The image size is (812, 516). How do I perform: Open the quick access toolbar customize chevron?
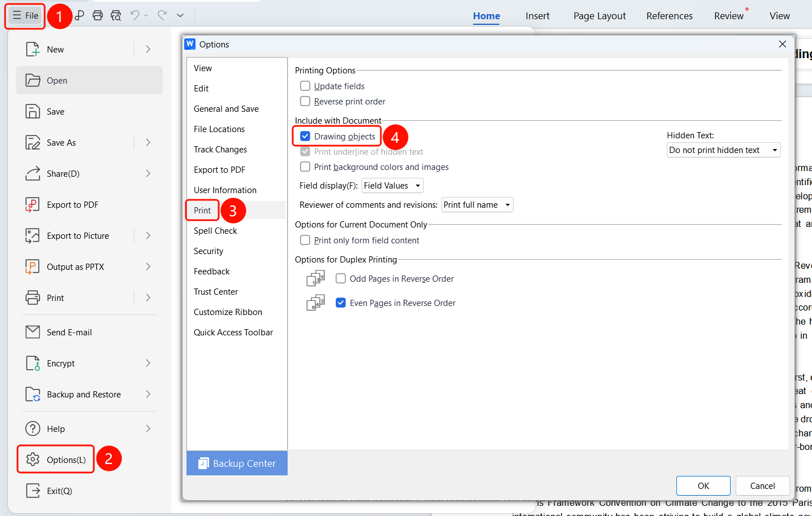pyautogui.click(x=180, y=15)
